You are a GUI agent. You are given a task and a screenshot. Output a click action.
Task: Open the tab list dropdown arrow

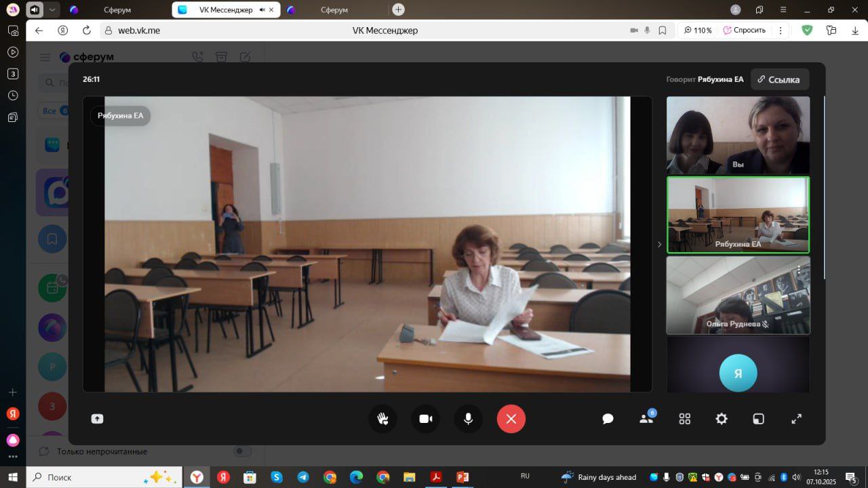(x=52, y=9)
